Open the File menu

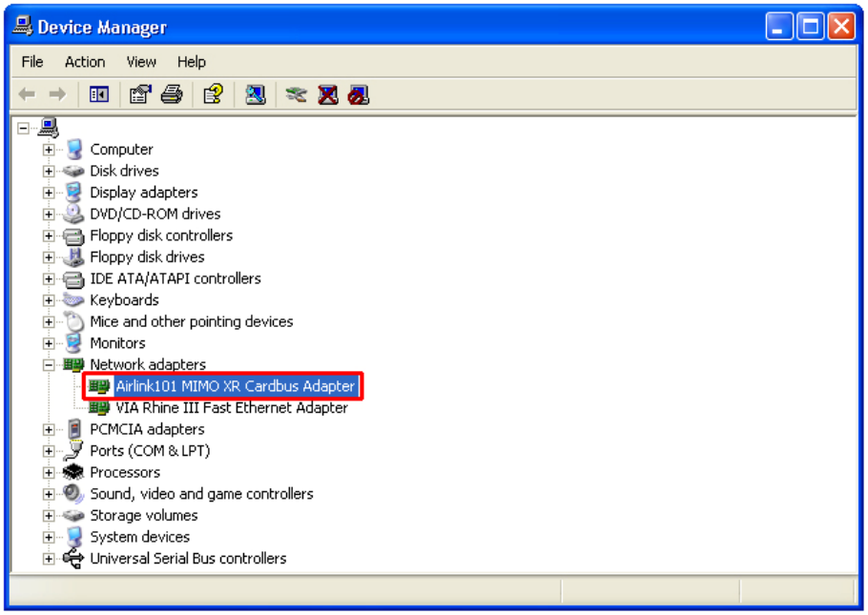click(x=32, y=62)
